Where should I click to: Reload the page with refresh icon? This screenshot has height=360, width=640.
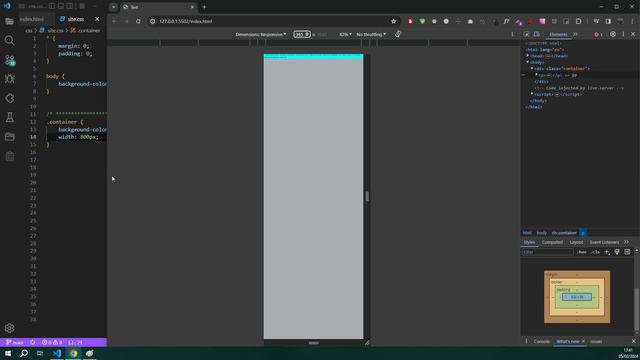click(x=138, y=21)
